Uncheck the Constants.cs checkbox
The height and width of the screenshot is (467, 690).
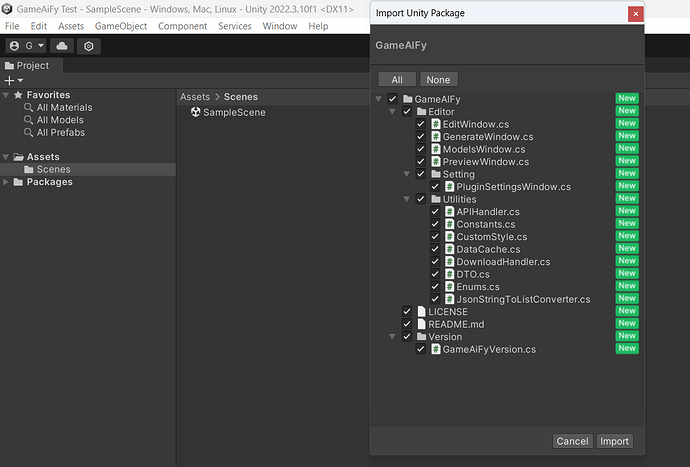[435, 224]
